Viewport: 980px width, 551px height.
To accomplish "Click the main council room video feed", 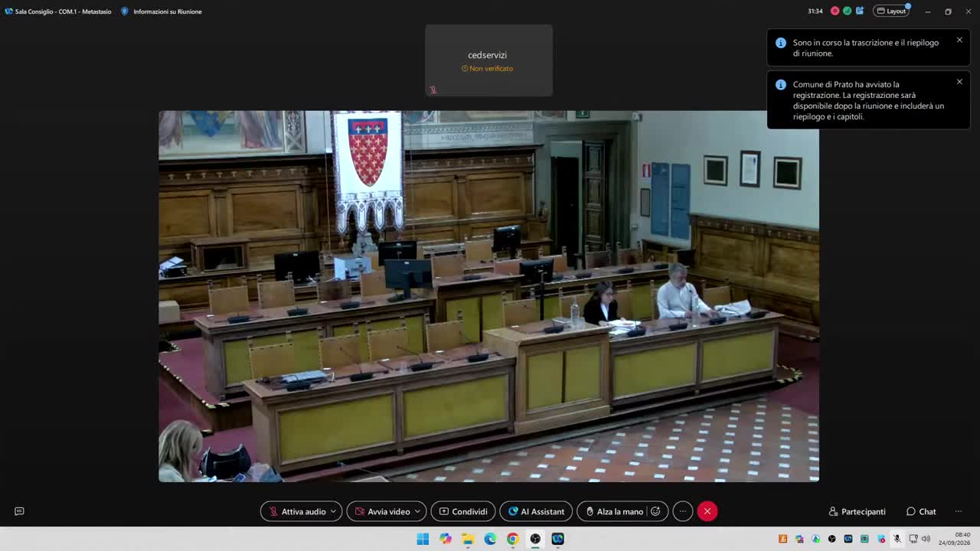I will click(488, 296).
